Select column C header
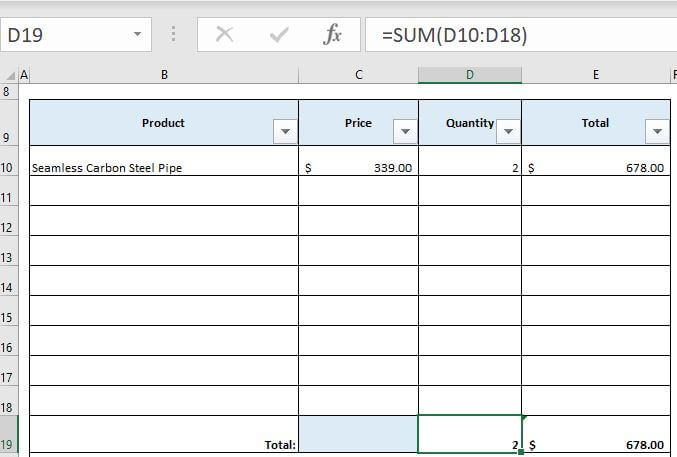The image size is (677, 457). pos(358,75)
